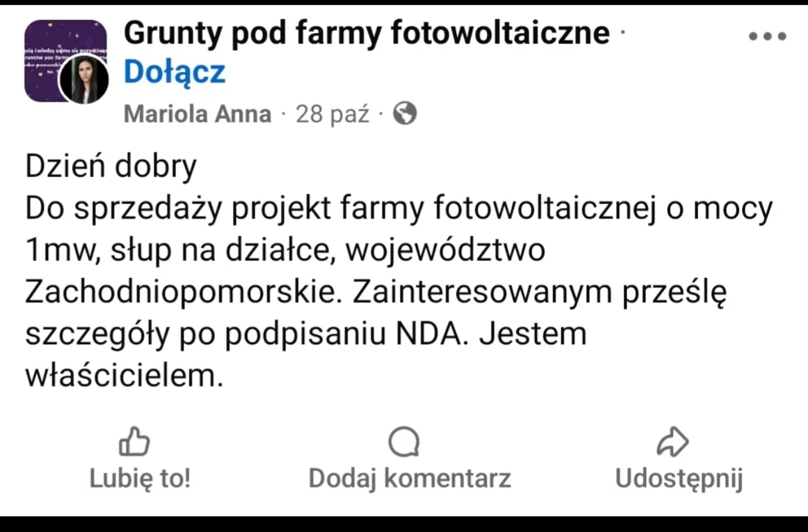Click the globe public-audience icon
The height and width of the screenshot is (532, 808).
pyautogui.click(x=404, y=114)
